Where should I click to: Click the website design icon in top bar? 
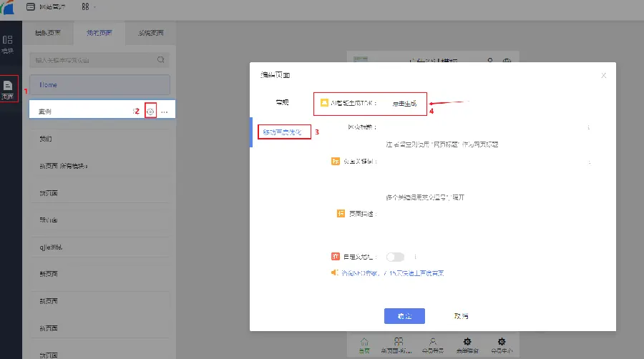(x=30, y=7)
